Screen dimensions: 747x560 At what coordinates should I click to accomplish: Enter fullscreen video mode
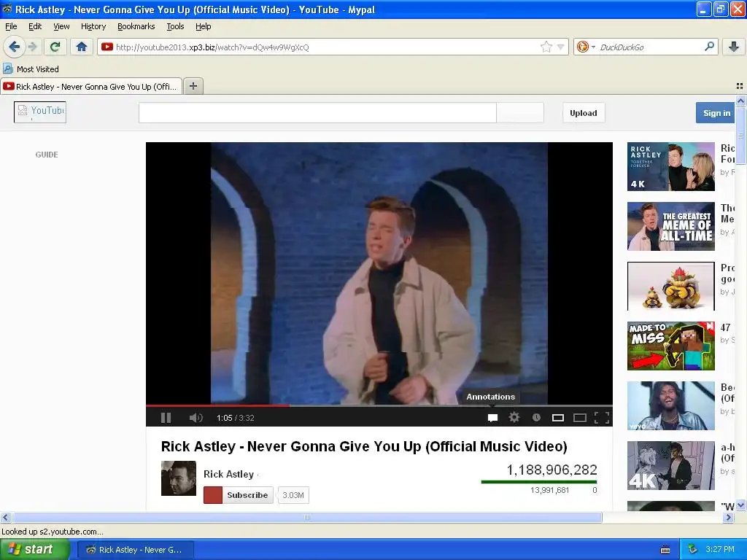tap(602, 418)
